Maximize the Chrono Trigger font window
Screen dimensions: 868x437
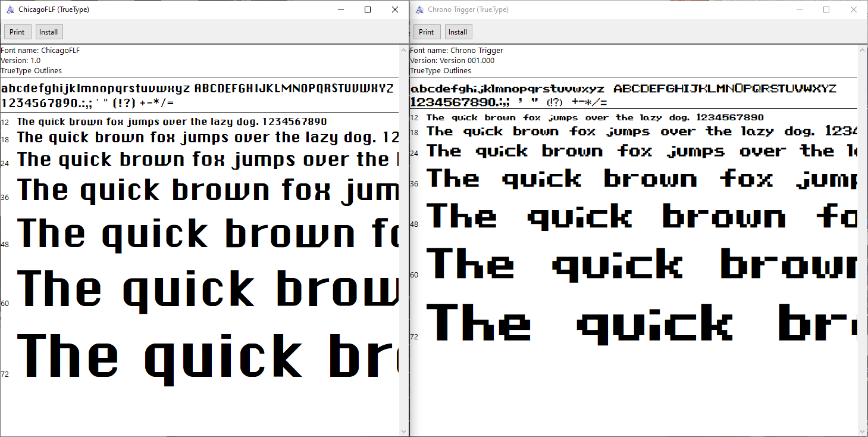(826, 10)
